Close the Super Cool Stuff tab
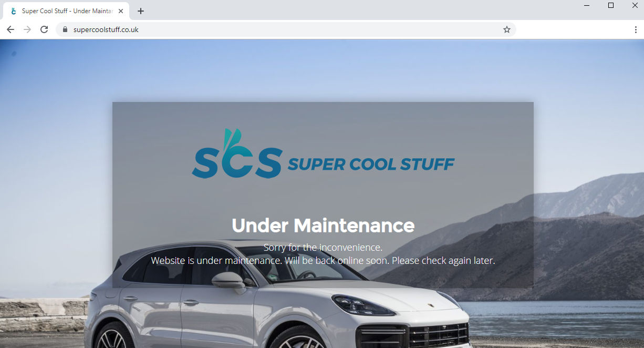644x348 pixels. (x=121, y=11)
